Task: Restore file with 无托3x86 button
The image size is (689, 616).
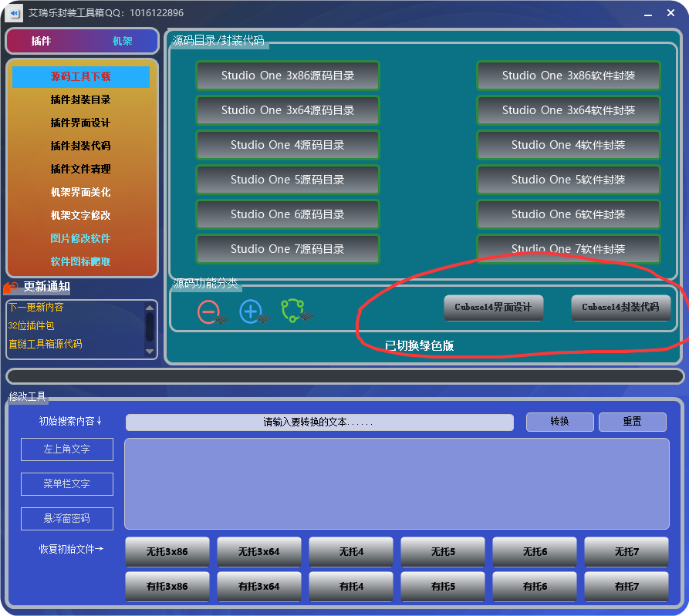Action: click(x=167, y=552)
